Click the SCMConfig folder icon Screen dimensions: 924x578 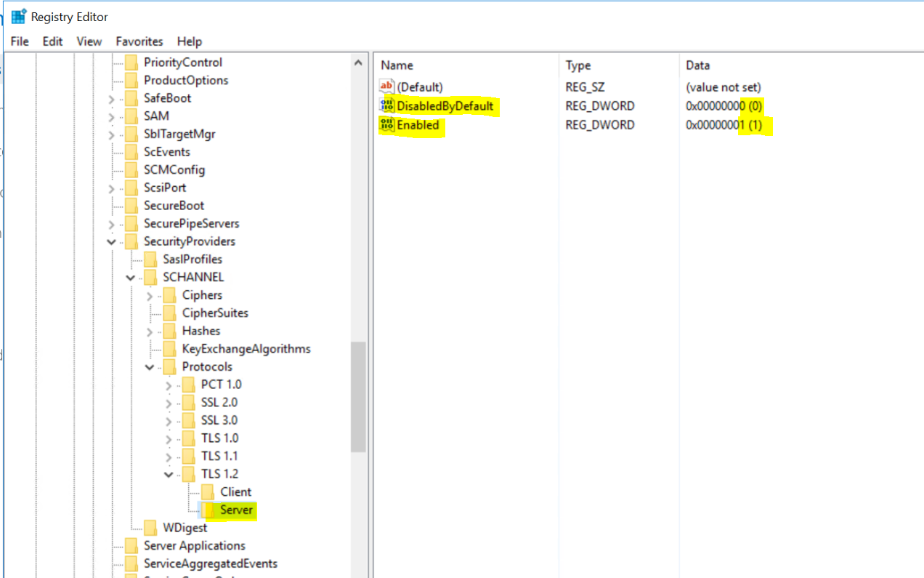131,169
